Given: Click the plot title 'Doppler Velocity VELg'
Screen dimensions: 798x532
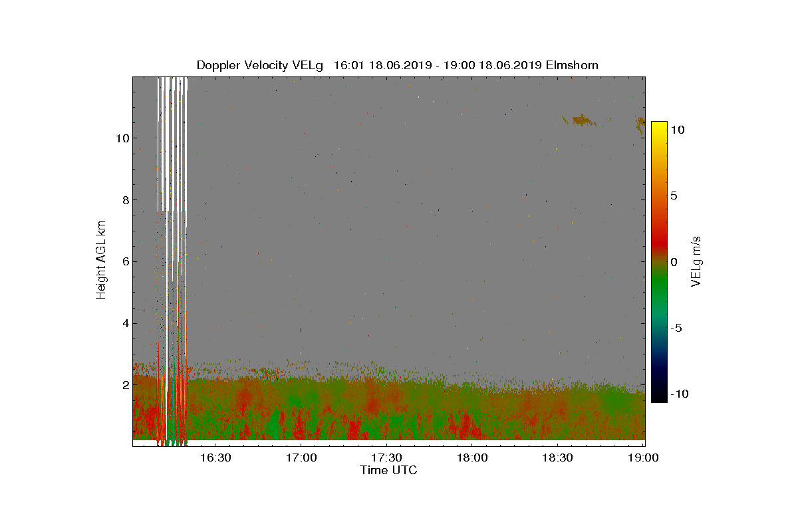Looking at the screenshot, I should [260, 65].
